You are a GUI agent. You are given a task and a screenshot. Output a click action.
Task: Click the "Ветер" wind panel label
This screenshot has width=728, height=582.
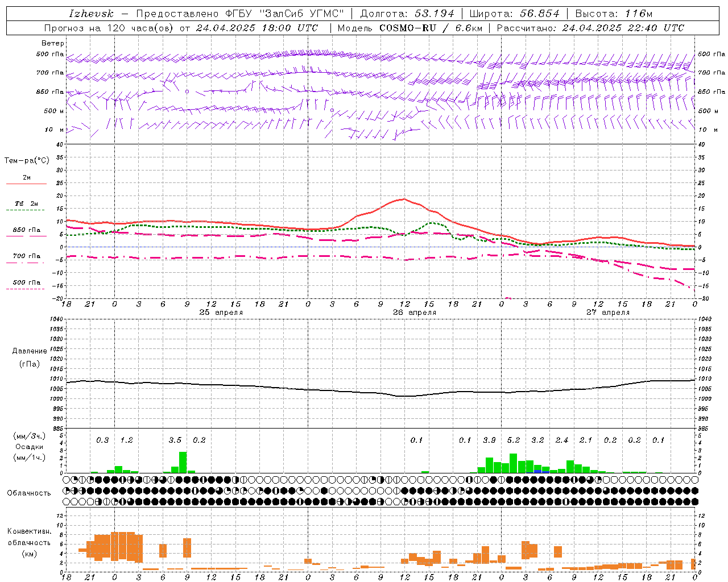[x=53, y=43]
